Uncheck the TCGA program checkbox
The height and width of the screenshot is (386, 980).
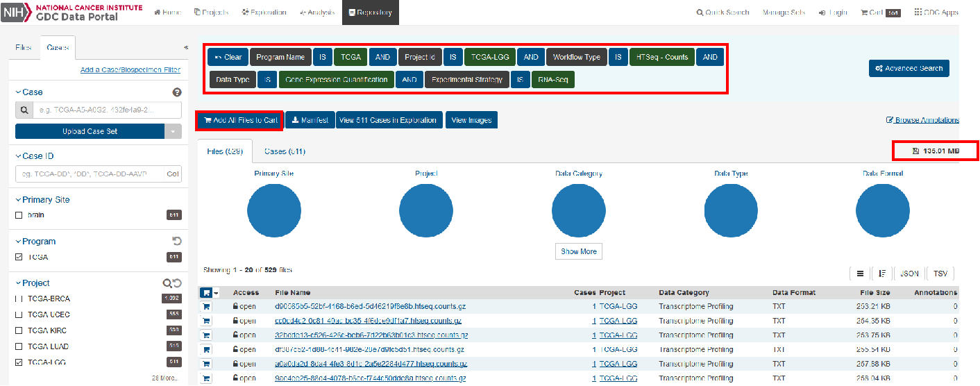tap(19, 257)
